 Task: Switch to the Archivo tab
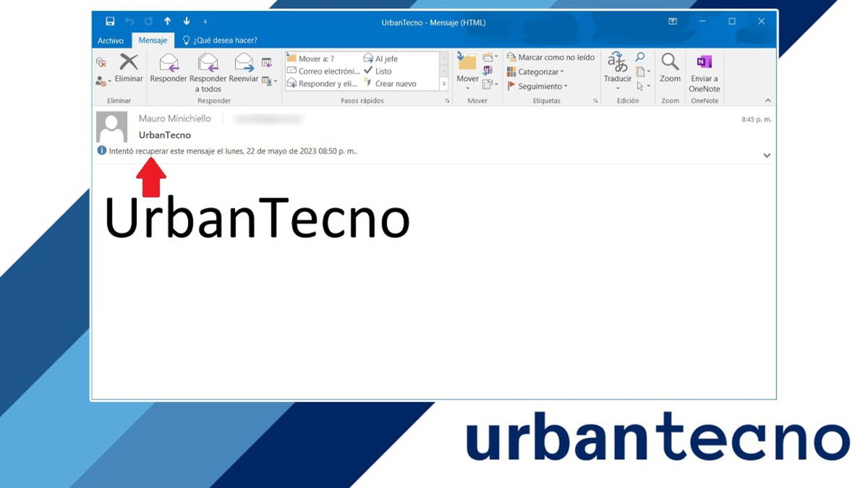pos(111,40)
